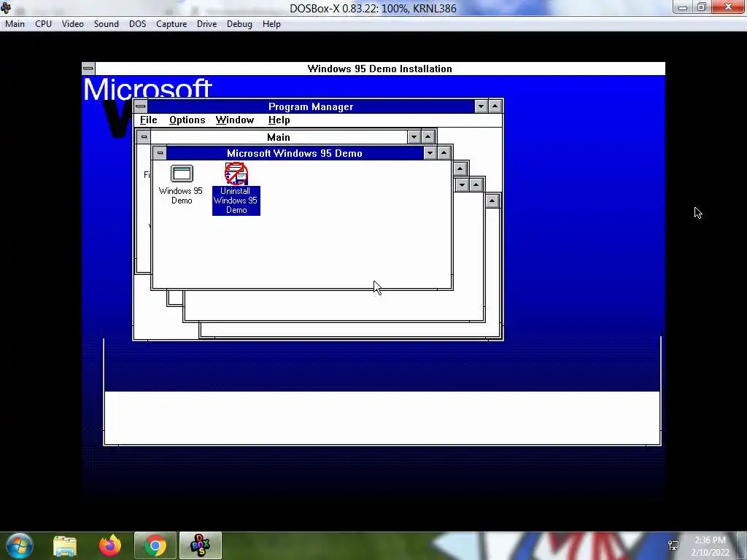Click the network icon in system tray
Image resolution: width=747 pixels, height=560 pixels.
tap(673, 545)
